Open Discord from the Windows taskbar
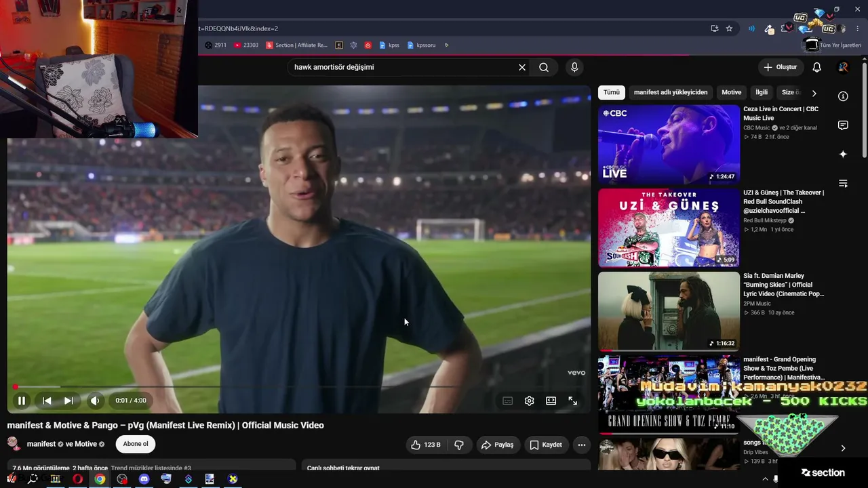 click(x=144, y=479)
